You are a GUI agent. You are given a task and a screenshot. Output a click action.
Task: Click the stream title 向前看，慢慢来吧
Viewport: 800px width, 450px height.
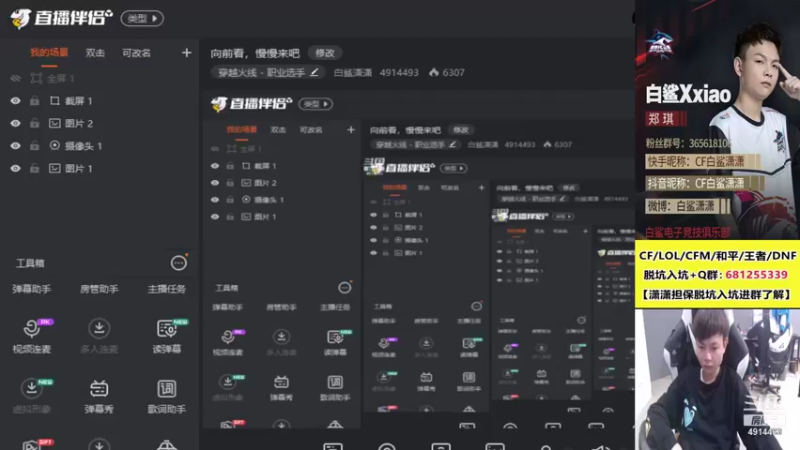click(x=255, y=53)
